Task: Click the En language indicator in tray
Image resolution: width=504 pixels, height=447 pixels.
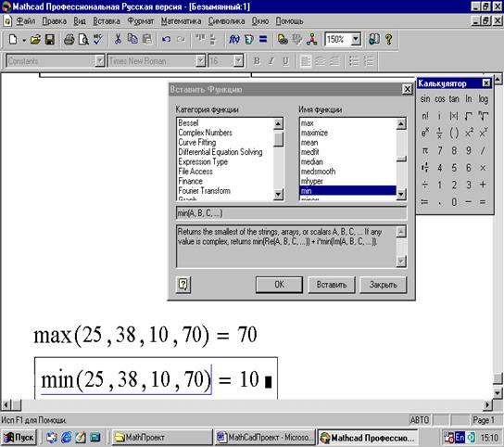Action: click(x=460, y=438)
